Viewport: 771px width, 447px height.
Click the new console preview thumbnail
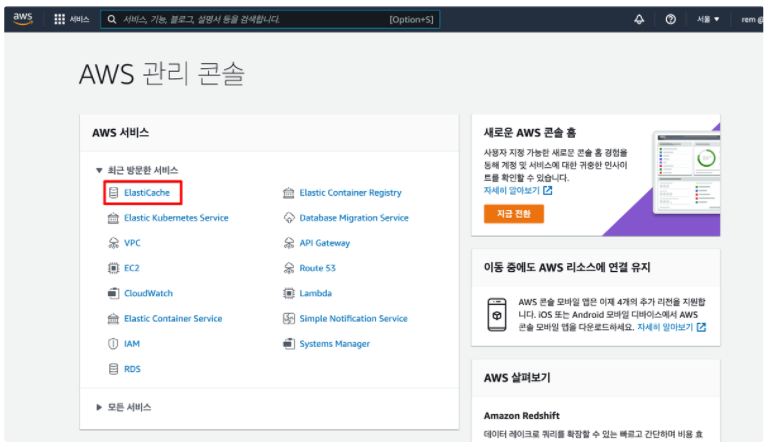[687, 172]
